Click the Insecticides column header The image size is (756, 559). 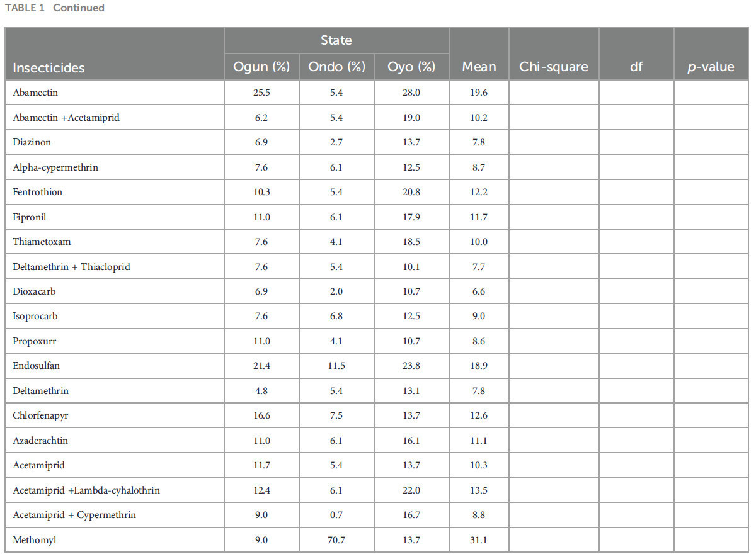(49, 67)
